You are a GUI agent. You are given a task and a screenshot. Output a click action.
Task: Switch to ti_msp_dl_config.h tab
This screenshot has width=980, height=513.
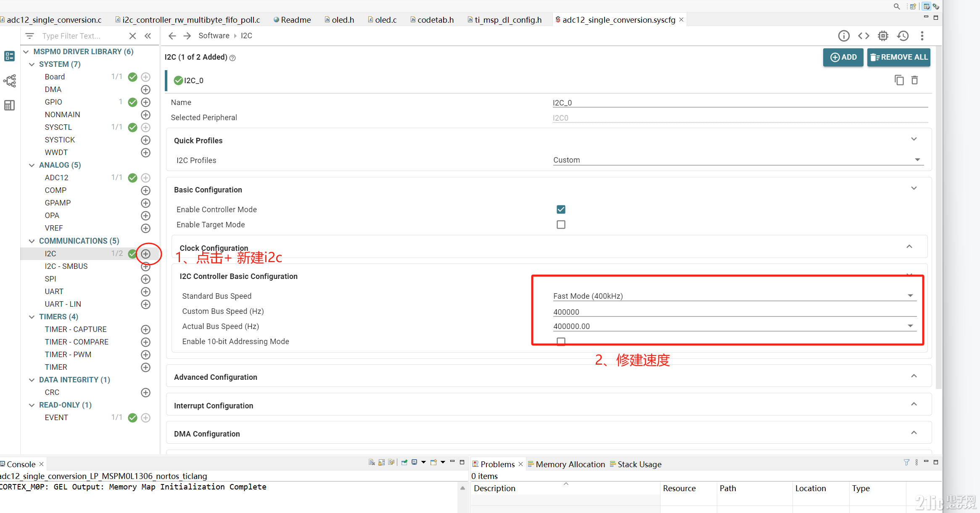point(505,20)
